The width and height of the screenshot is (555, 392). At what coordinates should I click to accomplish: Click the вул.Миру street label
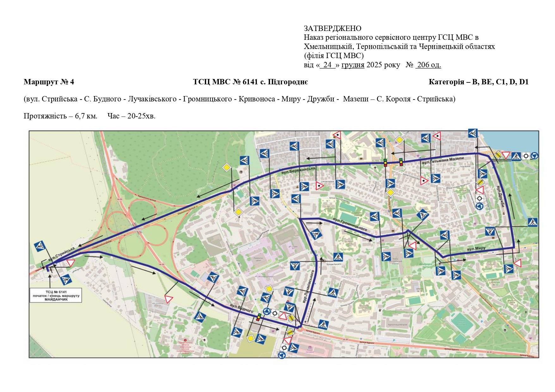(x=476, y=249)
